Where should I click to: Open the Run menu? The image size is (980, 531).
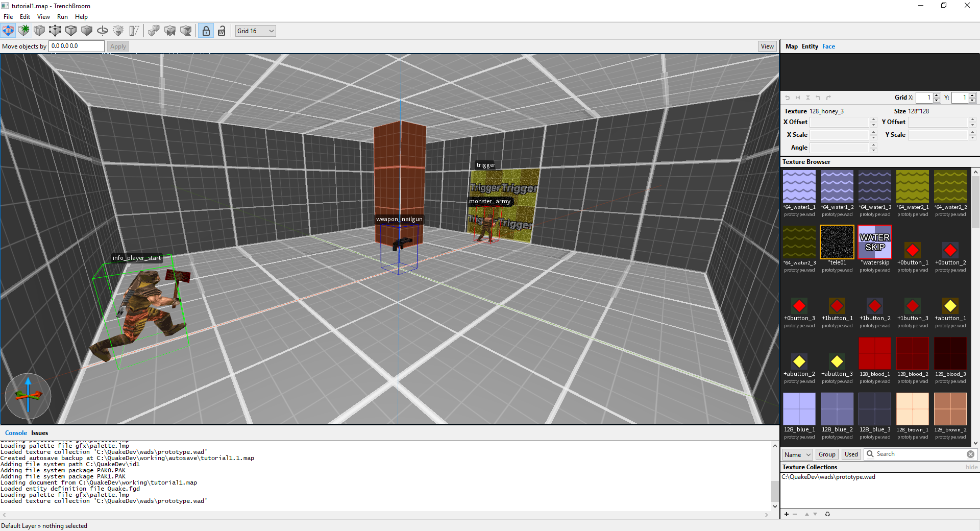click(62, 17)
